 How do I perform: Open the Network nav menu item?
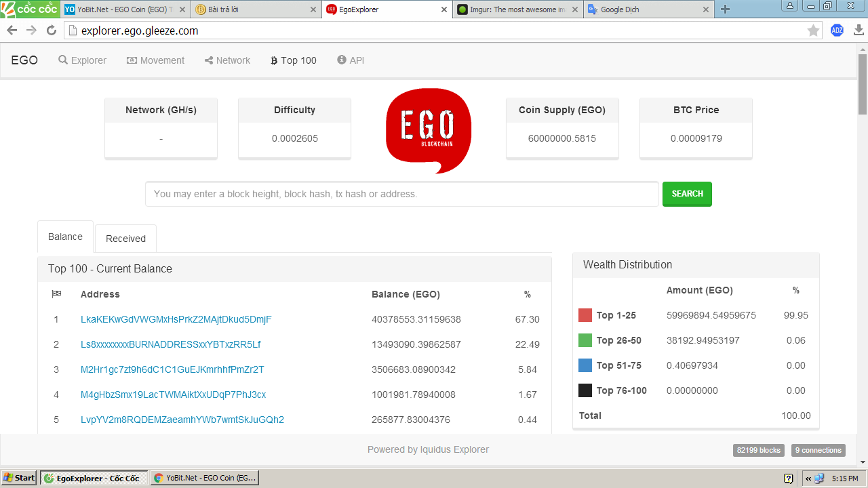[x=227, y=60]
